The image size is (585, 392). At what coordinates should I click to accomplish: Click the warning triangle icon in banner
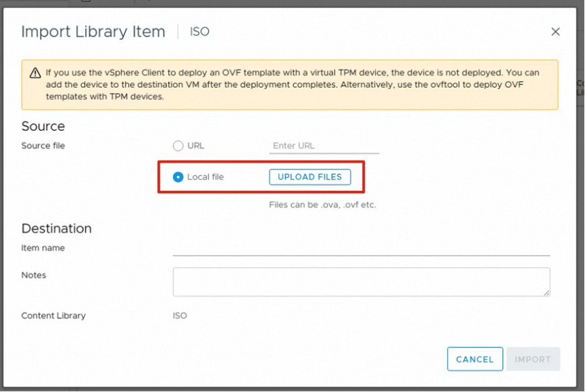(x=35, y=73)
